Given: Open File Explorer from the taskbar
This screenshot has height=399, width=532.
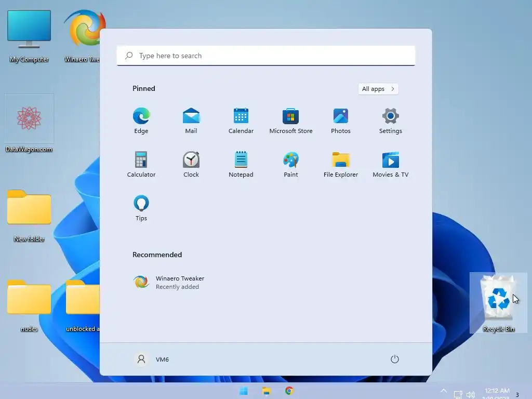Looking at the screenshot, I should pos(267,391).
